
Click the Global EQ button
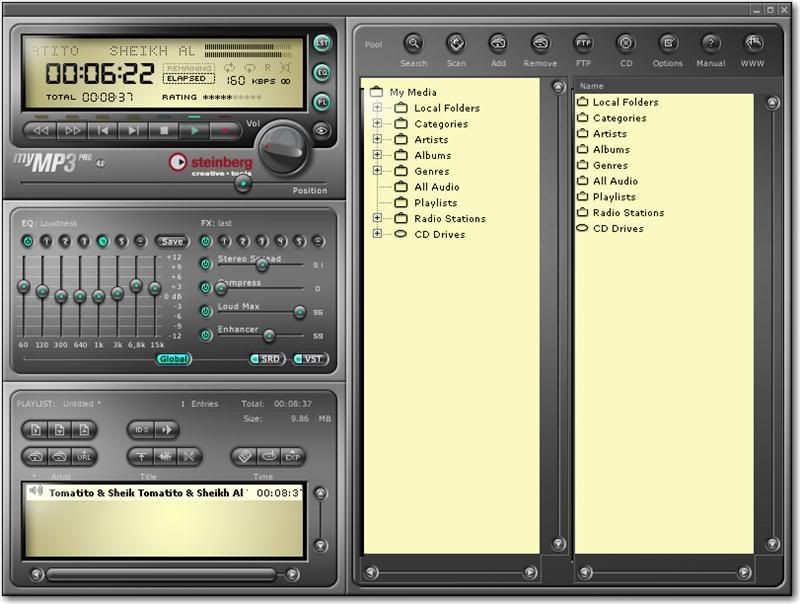pyautogui.click(x=173, y=359)
